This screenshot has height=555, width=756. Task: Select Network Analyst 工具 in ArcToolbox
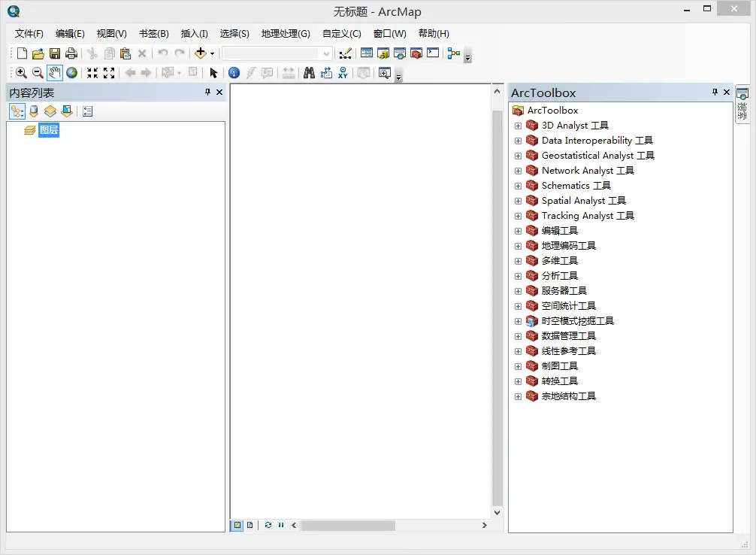[x=588, y=171]
